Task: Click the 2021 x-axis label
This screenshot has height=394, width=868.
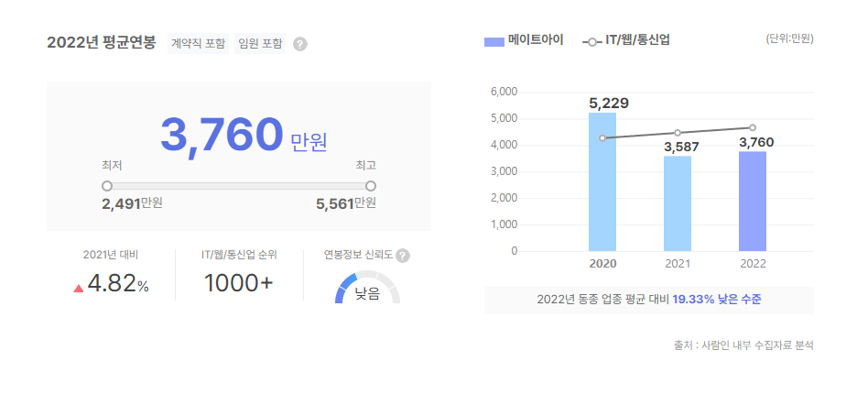Action: 678,264
